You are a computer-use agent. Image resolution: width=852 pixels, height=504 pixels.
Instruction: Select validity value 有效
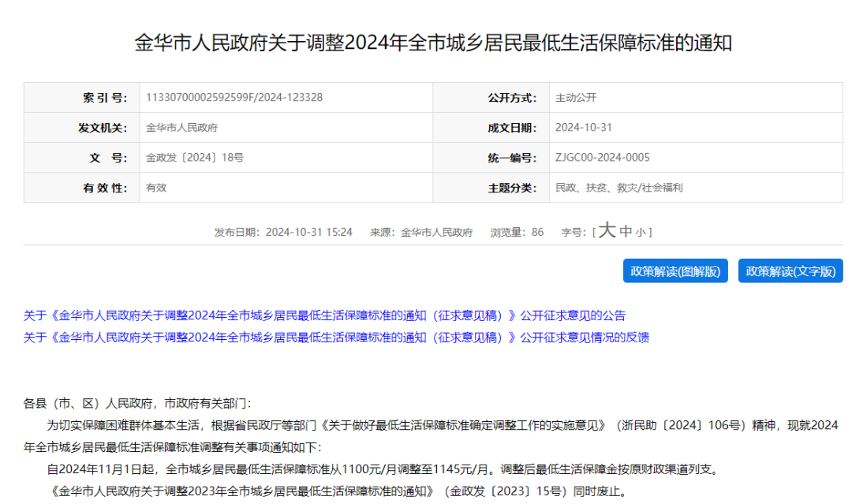click(x=156, y=188)
